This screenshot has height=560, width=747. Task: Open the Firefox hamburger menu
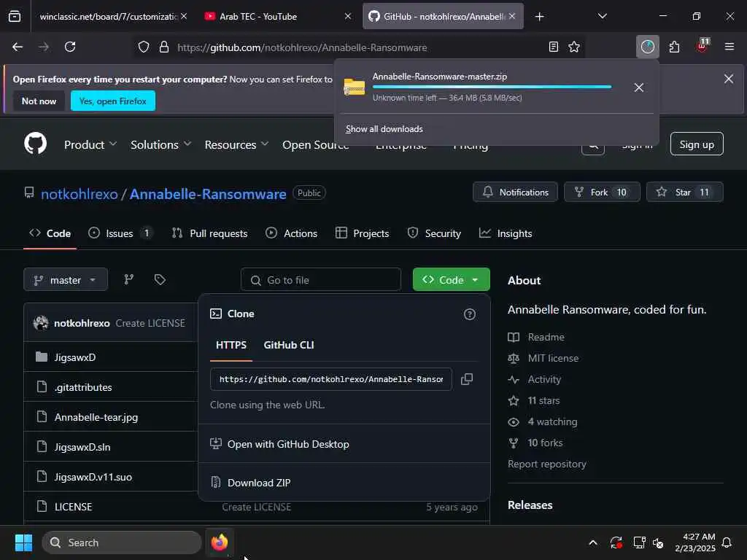(729, 47)
